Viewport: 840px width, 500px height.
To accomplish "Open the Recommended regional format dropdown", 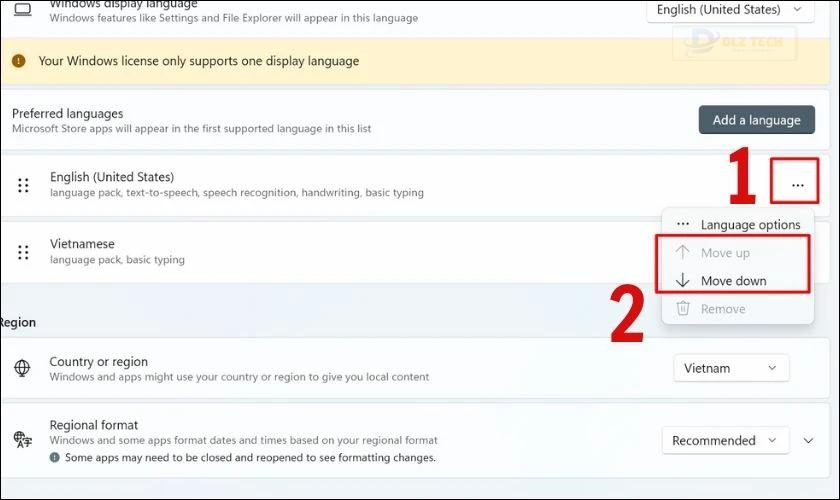I will tap(725, 441).
